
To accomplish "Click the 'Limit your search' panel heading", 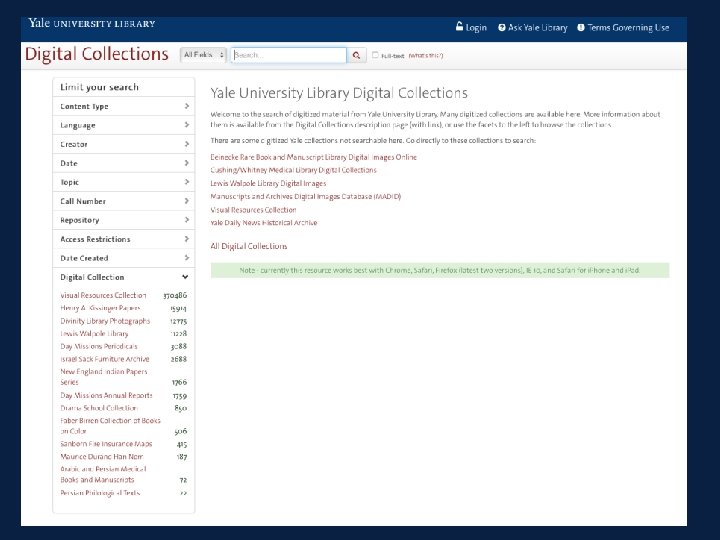I will point(99,87).
